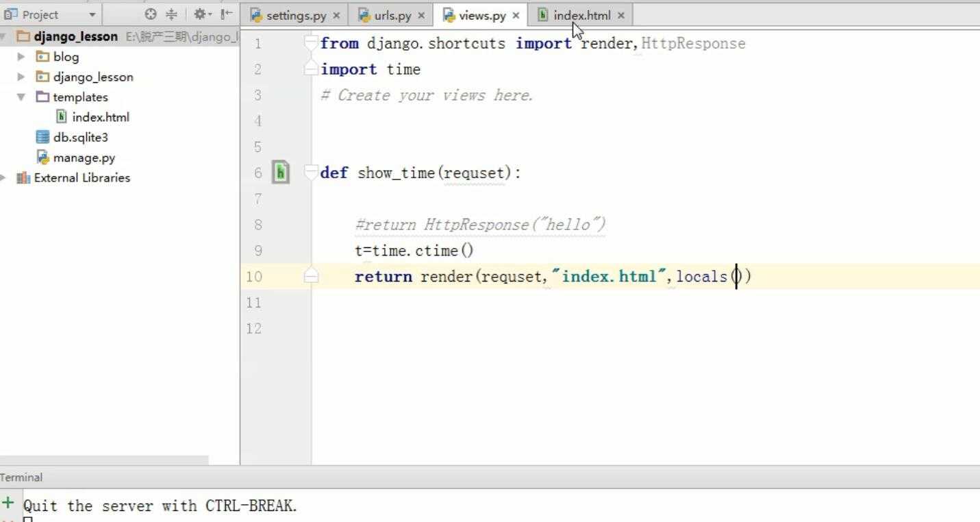This screenshot has height=522, width=980.
Task: Expand the External Libraries node arrow
Action: pyautogui.click(x=3, y=177)
